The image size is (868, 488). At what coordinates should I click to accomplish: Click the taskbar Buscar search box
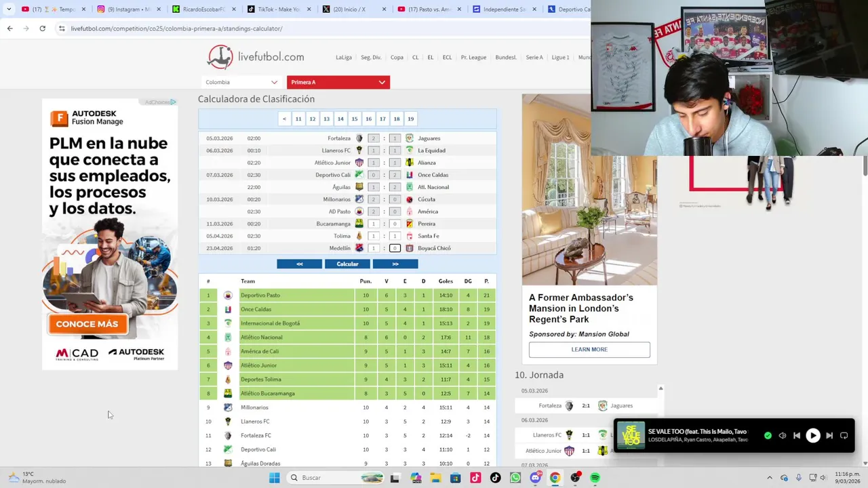pos(336,478)
